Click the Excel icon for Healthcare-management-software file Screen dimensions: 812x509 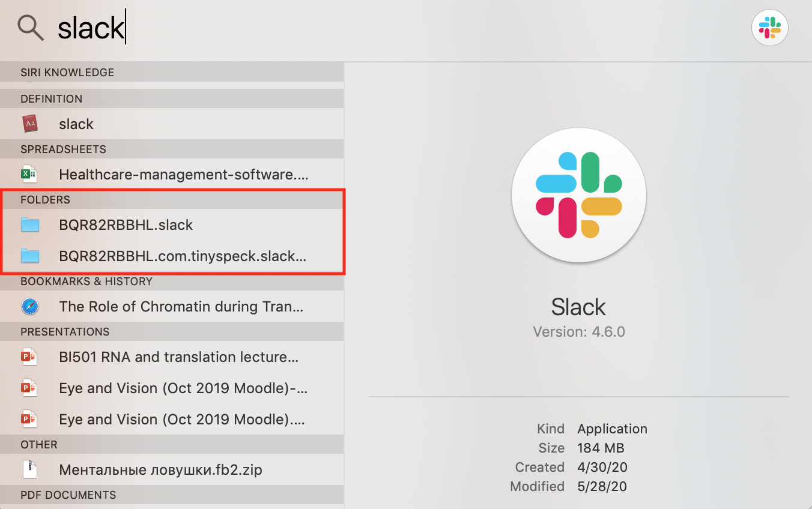[x=29, y=175]
